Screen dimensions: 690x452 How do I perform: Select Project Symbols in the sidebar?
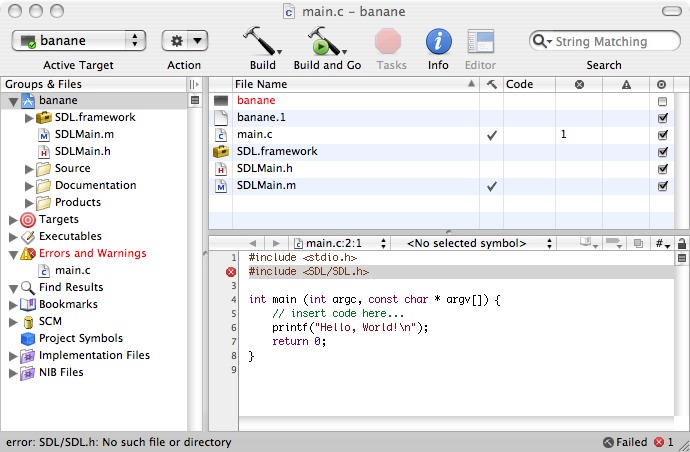(x=81, y=338)
